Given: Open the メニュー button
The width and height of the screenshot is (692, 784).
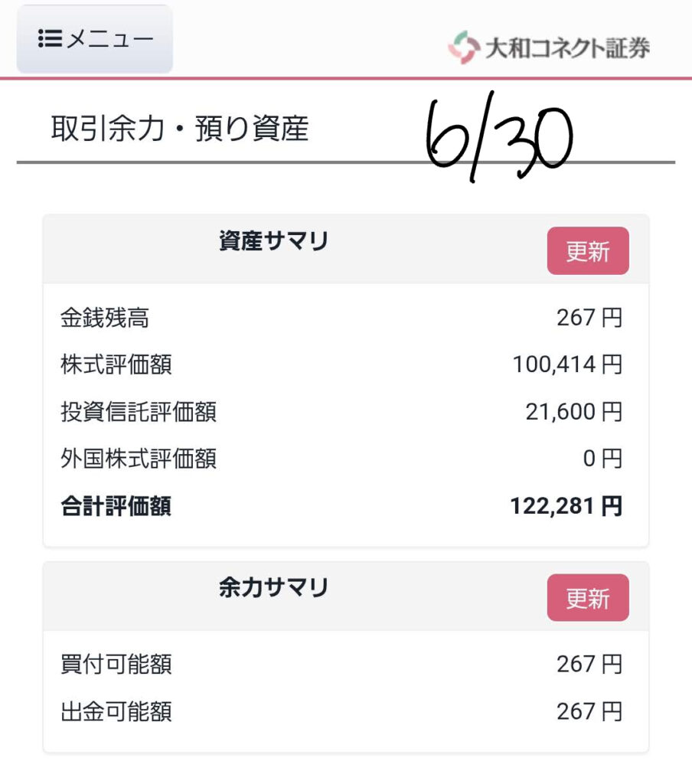Looking at the screenshot, I should (x=94, y=39).
